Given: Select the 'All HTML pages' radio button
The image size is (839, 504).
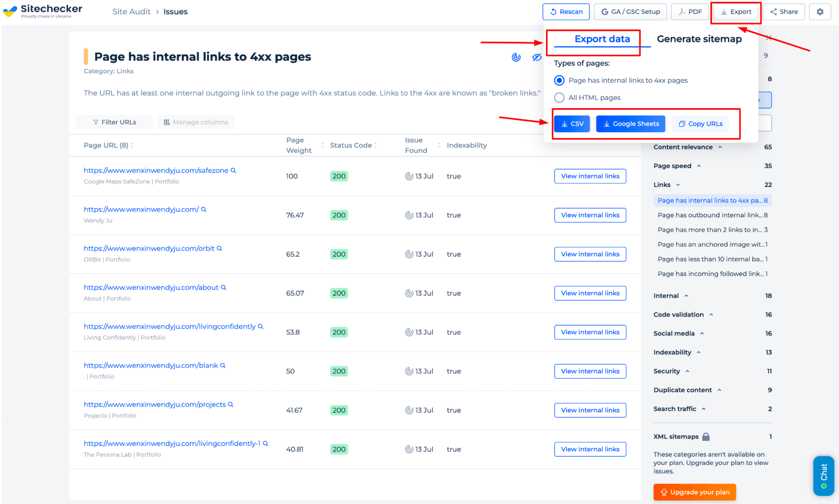Looking at the screenshot, I should coord(558,97).
